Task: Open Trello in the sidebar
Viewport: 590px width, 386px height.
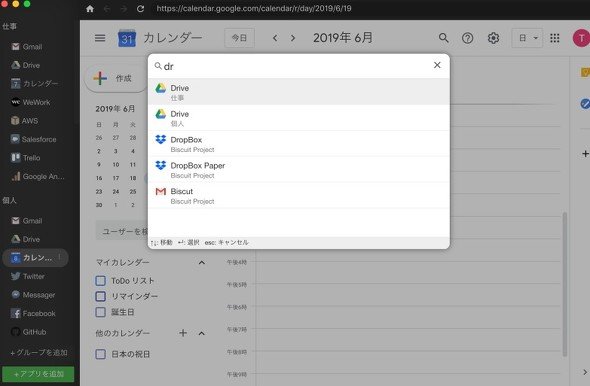Action: pyautogui.click(x=26, y=158)
